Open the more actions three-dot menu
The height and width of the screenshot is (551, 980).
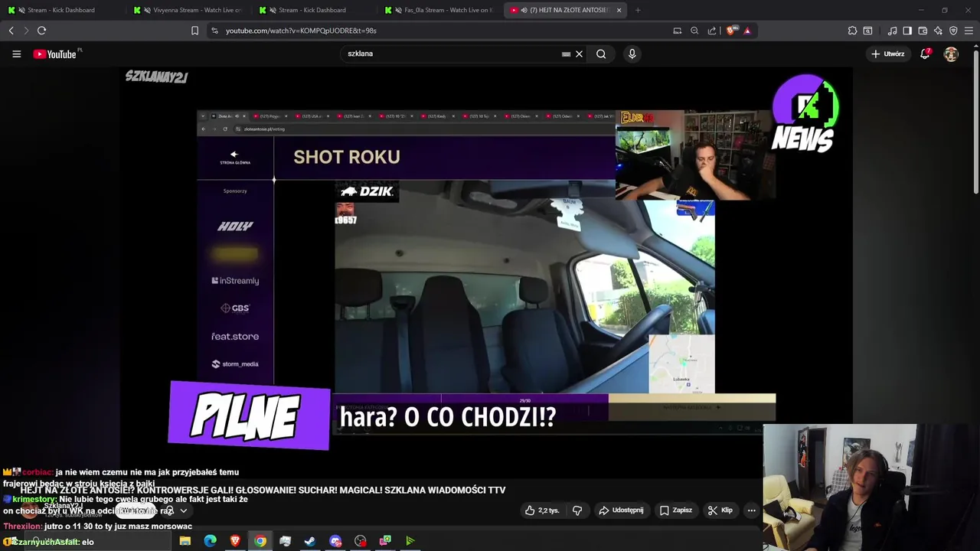tap(751, 510)
